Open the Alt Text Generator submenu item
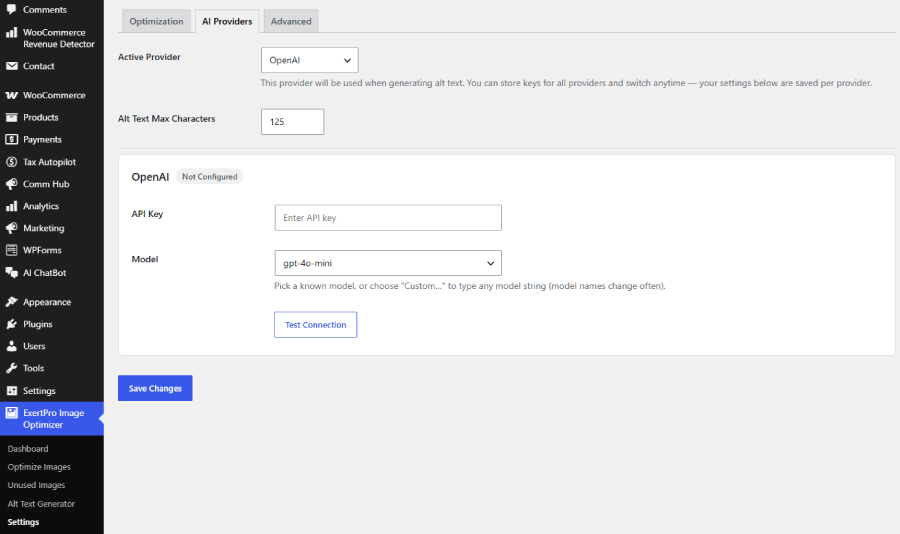Image resolution: width=900 pixels, height=534 pixels. 41,504
